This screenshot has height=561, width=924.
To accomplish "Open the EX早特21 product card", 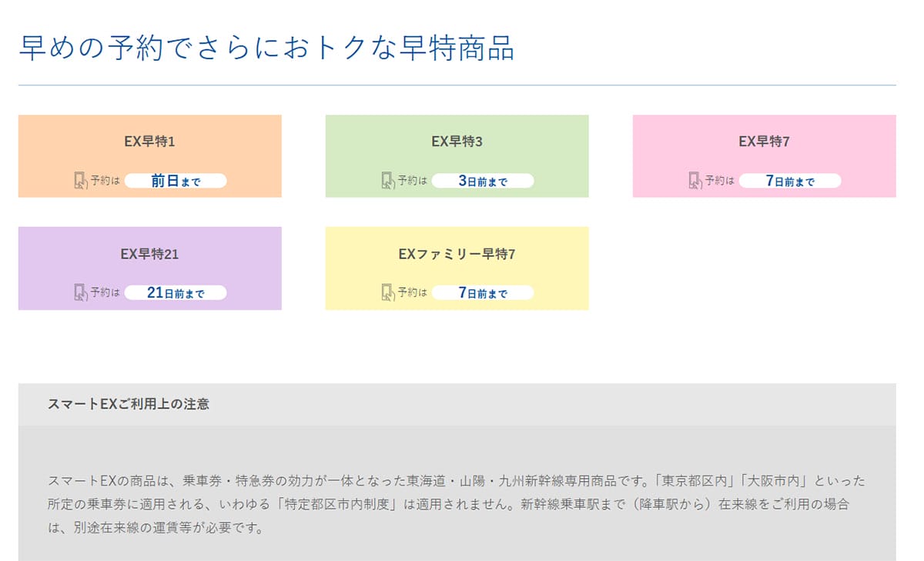I will (150, 269).
